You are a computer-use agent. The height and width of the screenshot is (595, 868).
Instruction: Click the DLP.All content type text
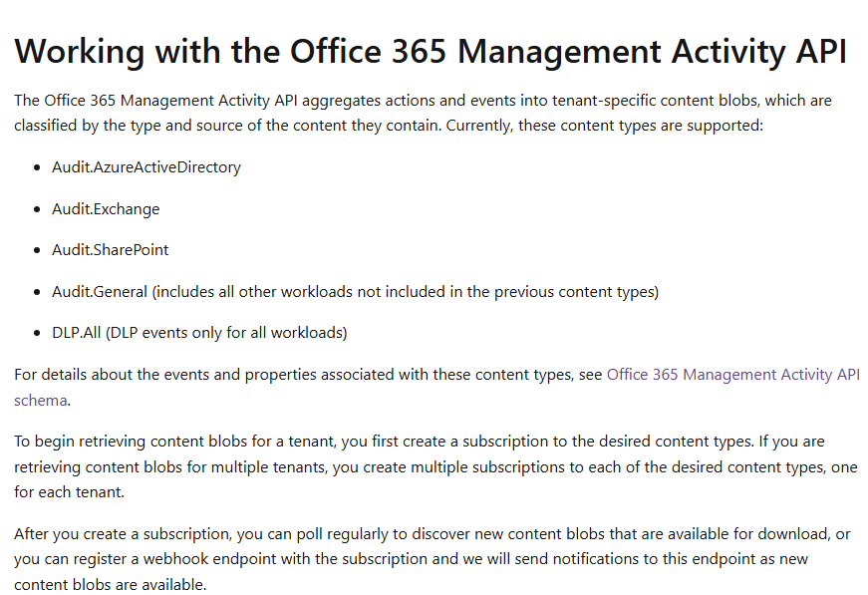coord(77,333)
